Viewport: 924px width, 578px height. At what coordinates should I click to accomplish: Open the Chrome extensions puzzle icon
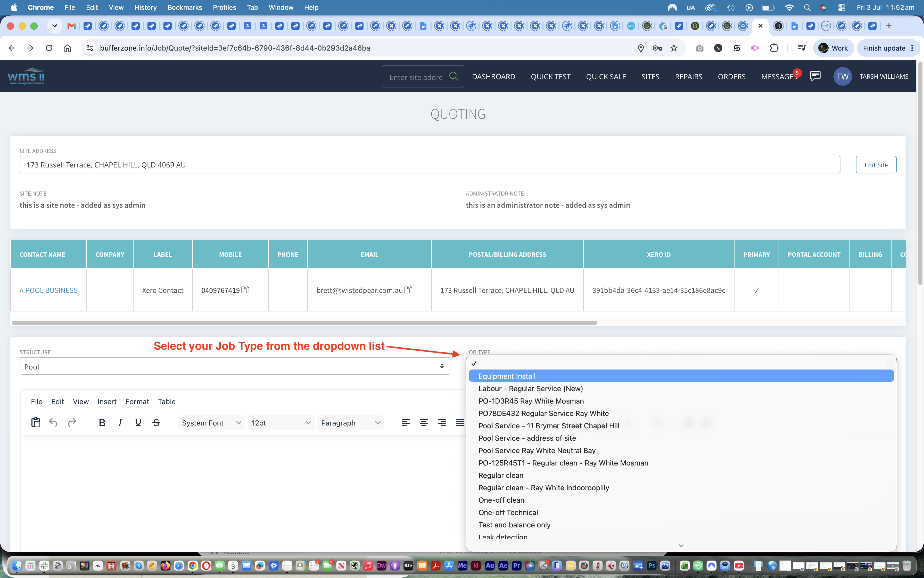(774, 48)
